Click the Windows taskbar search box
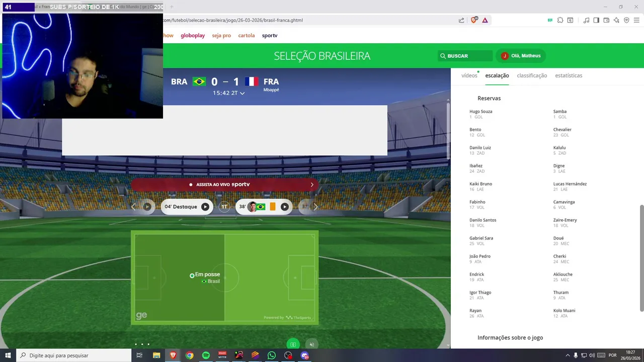The image size is (644, 362). coord(74,355)
